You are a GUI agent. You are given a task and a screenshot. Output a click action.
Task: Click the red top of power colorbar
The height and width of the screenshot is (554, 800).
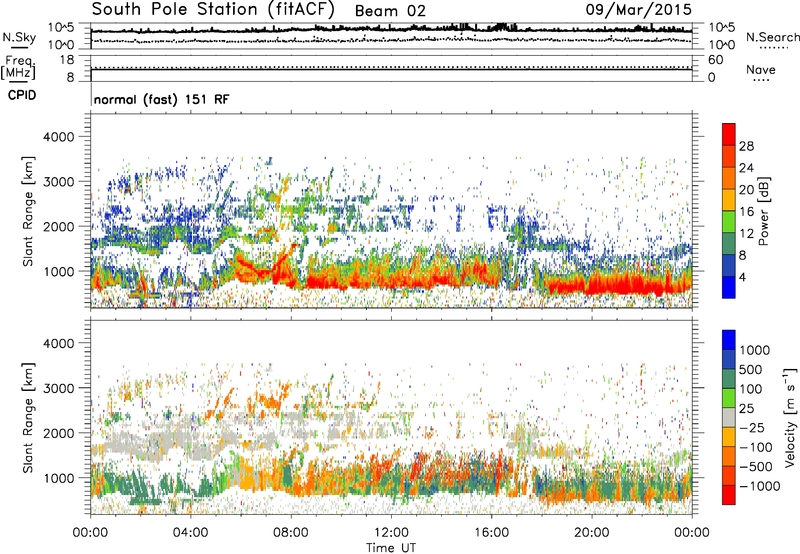[729, 134]
